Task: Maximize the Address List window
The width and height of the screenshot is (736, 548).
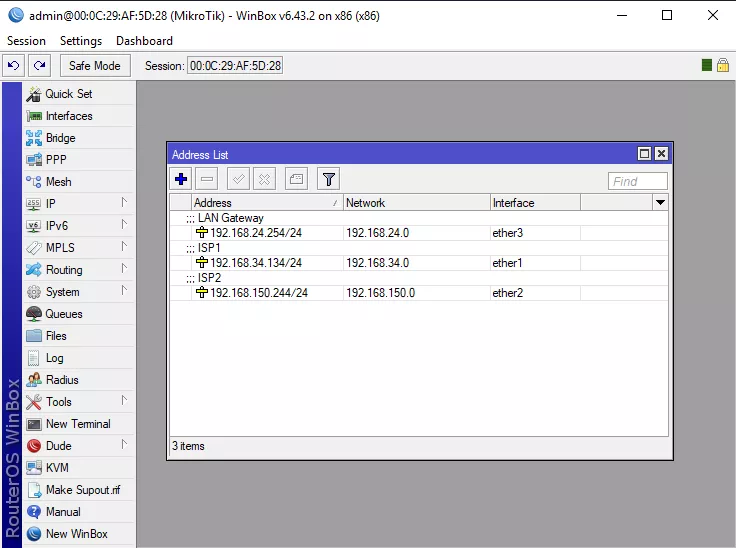Action: click(x=644, y=154)
